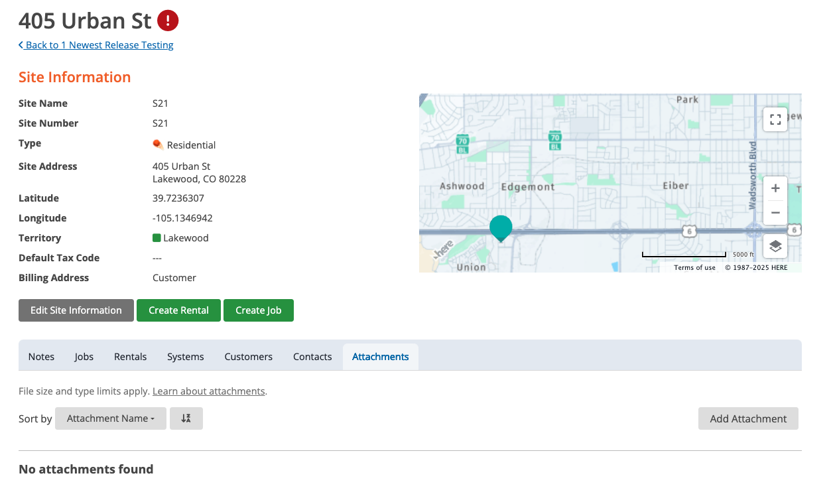831x504 pixels.
Task: Open the map fullscreen view
Action: point(775,119)
